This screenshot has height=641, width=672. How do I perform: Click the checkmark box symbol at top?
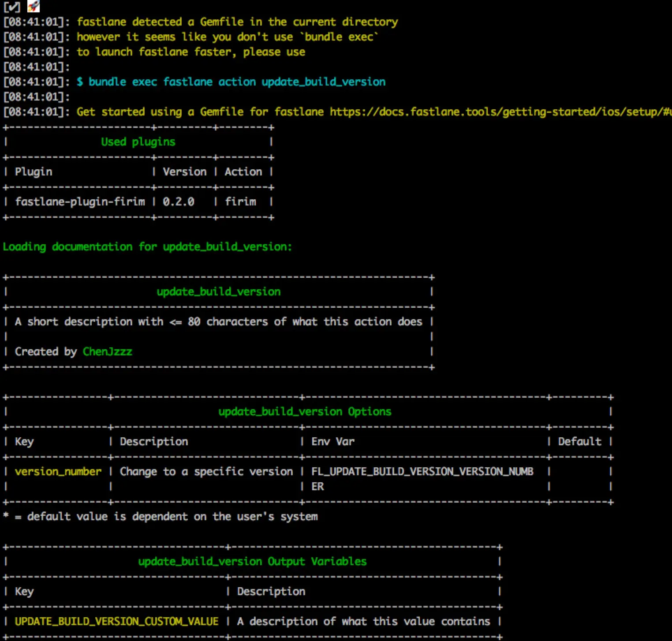point(11,7)
